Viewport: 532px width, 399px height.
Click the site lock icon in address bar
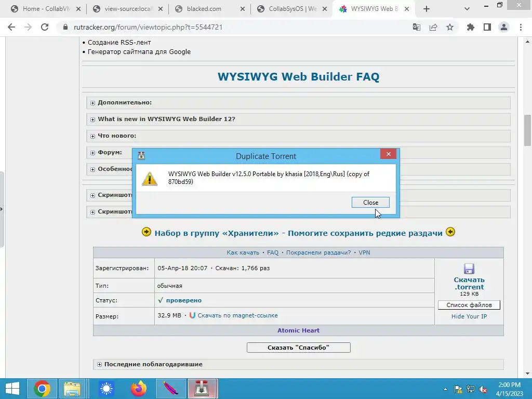click(x=65, y=27)
